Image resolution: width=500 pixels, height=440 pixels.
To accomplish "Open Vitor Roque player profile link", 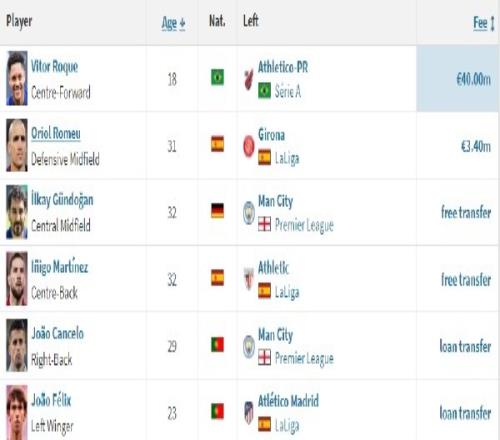I will click(54, 66).
